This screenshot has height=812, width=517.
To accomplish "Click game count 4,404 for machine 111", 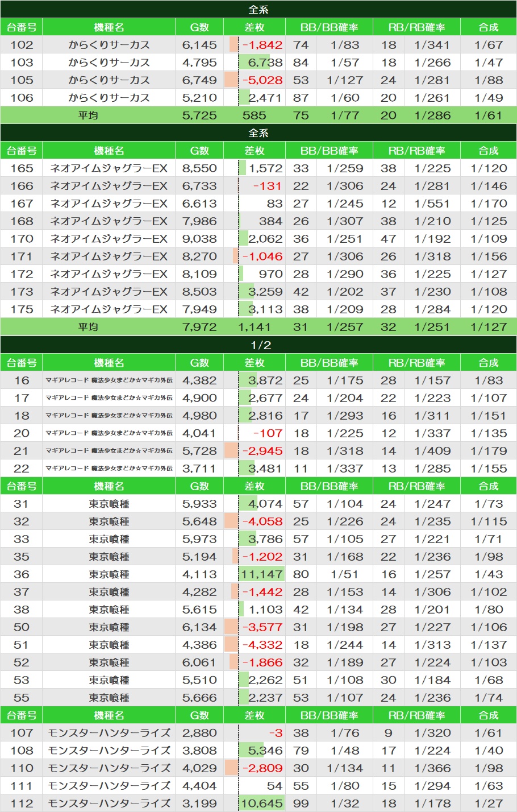I will (199, 786).
